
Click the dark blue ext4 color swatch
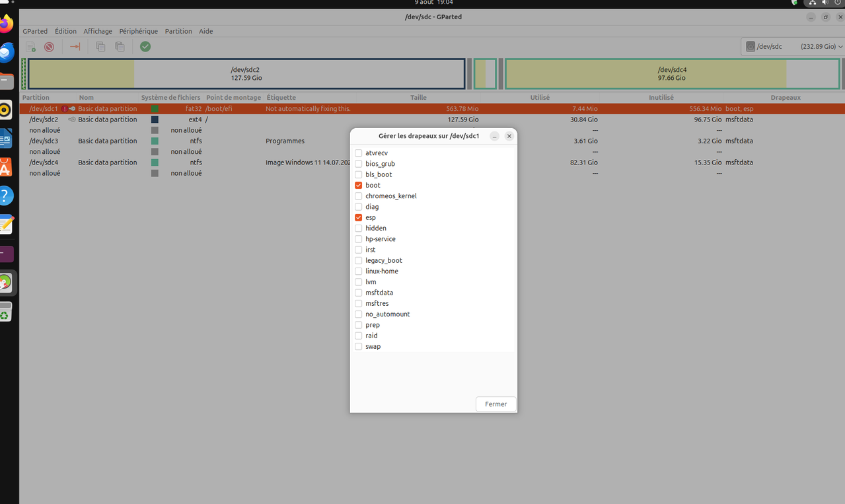click(x=155, y=120)
